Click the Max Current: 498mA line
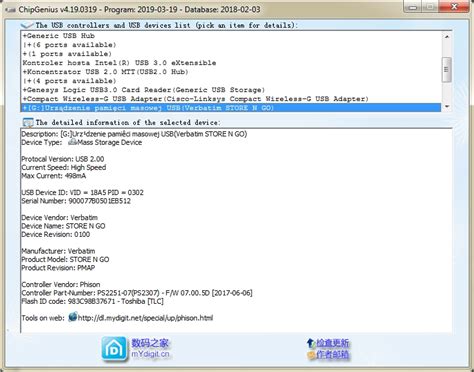 [x=54, y=176]
